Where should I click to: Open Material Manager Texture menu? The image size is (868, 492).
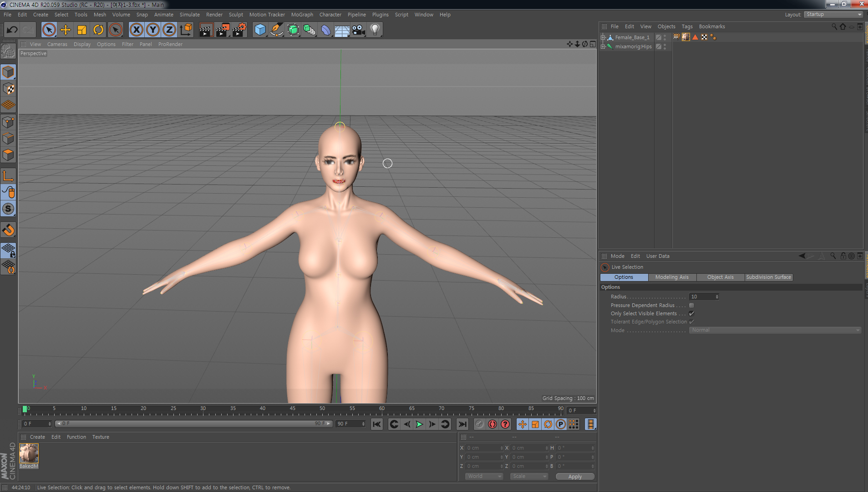(x=101, y=437)
